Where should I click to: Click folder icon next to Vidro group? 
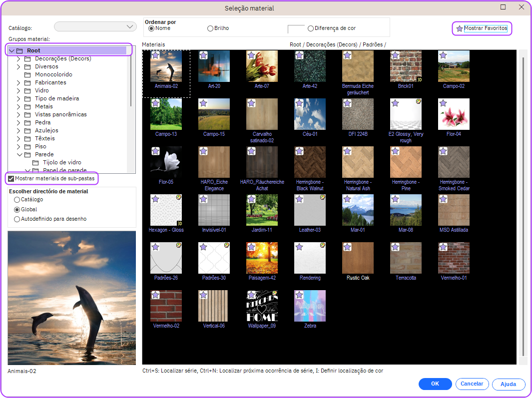click(27, 90)
